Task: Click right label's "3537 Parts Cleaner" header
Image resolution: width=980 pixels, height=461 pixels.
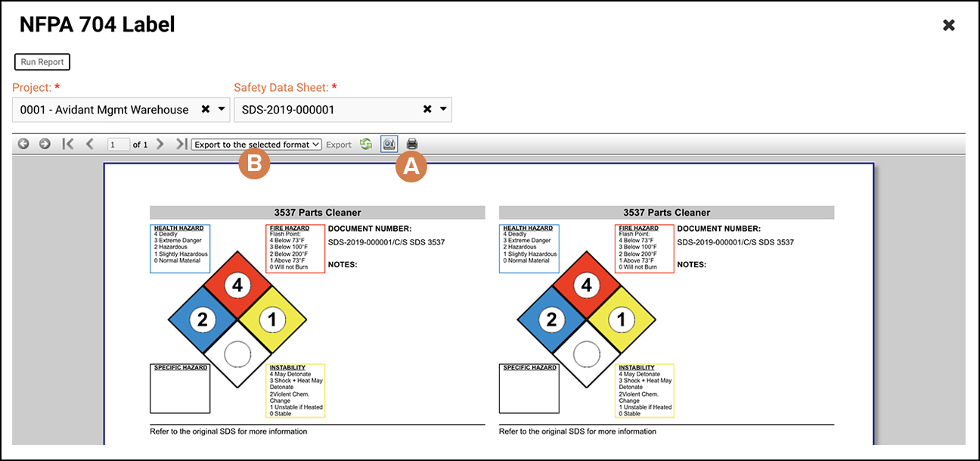Action: tap(666, 213)
